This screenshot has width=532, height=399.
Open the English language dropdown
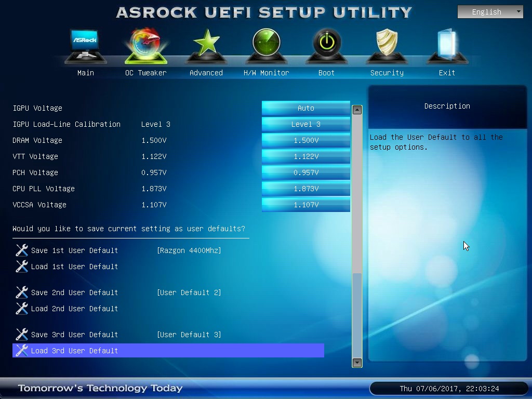[490, 12]
